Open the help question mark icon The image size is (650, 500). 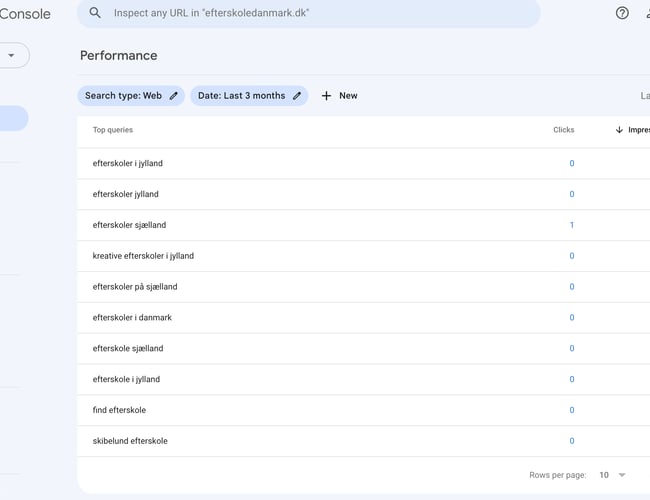(622, 13)
